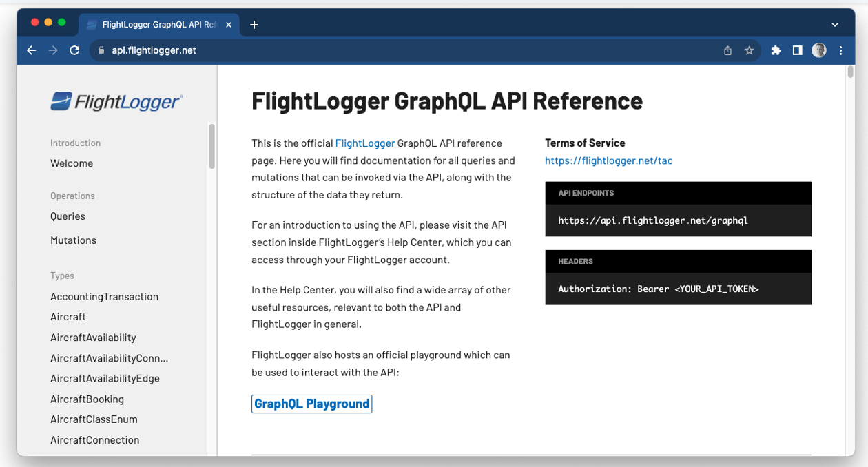868x467 pixels.
Task: Click the share icon in the address bar
Action: 727,50
